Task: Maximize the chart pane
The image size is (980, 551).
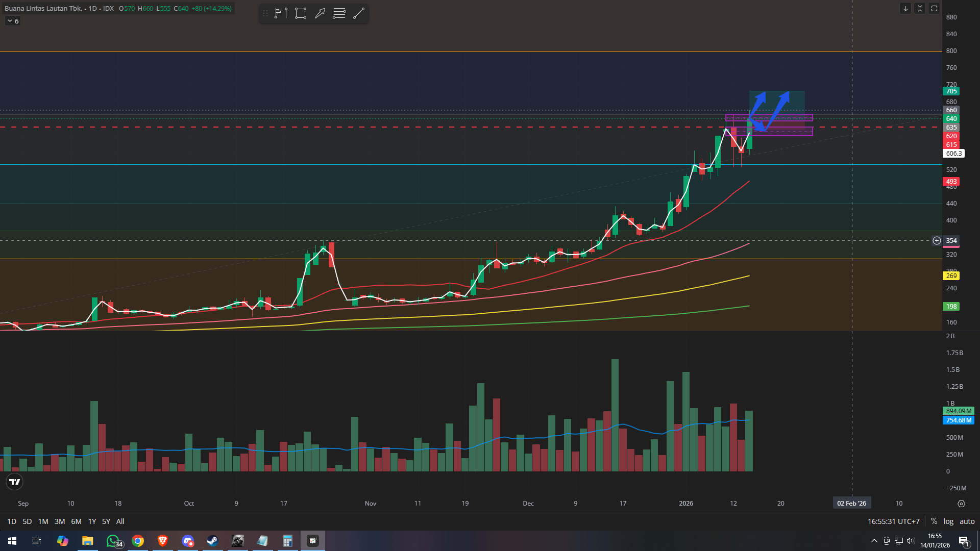Action: pyautogui.click(x=934, y=9)
